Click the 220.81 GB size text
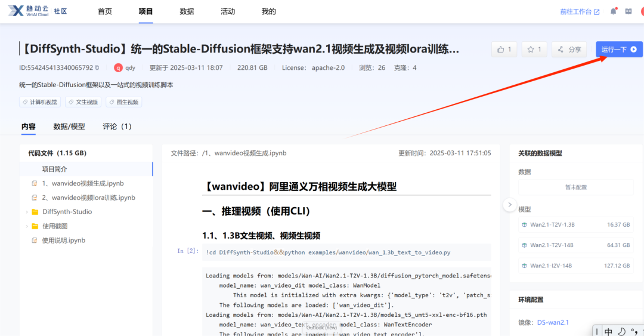 [x=252, y=68]
